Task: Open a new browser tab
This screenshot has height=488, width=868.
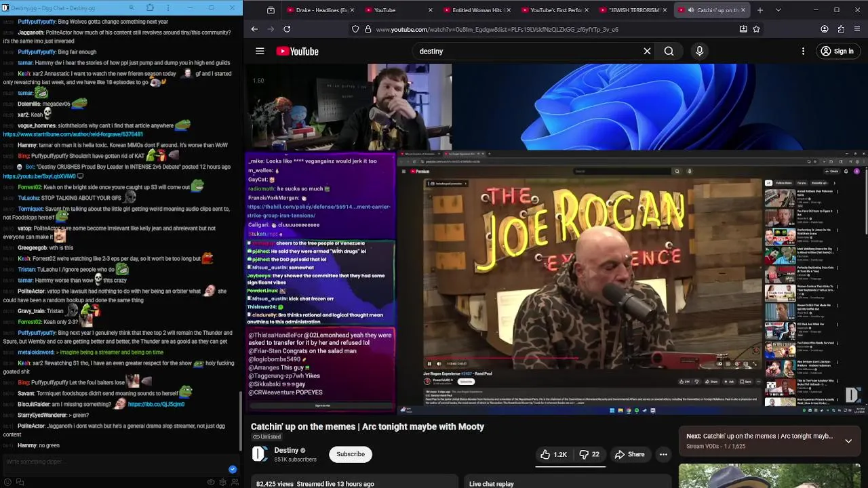Action: coord(759,10)
